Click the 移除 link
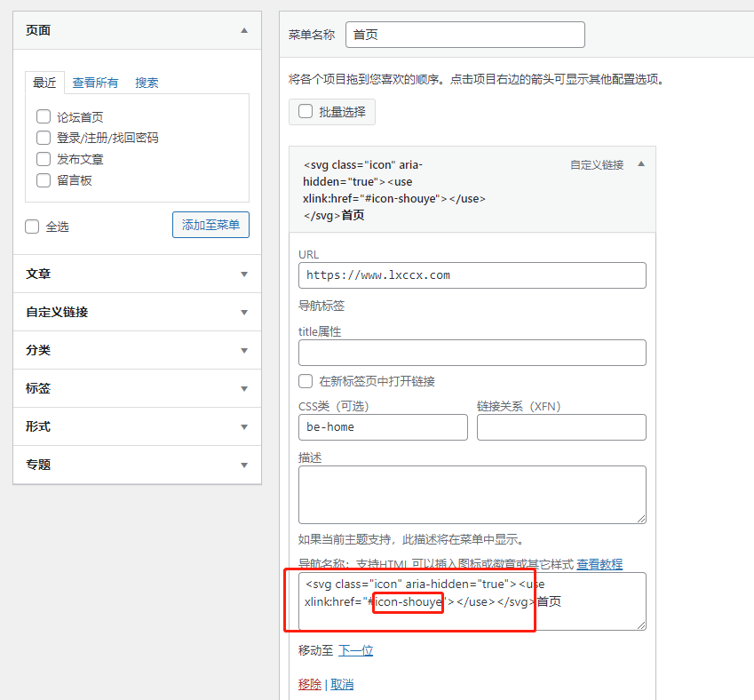This screenshot has width=754, height=700. (310, 685)
